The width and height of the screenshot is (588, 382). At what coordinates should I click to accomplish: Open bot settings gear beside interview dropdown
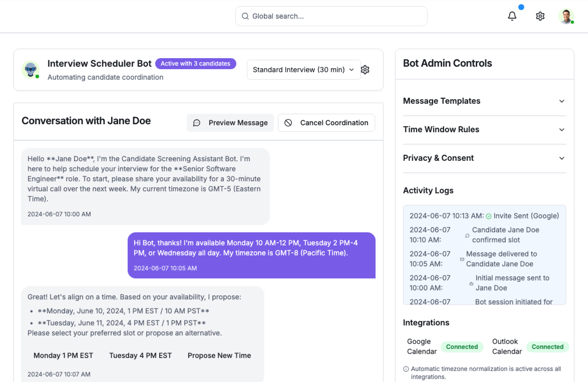(x=365, y=70)
